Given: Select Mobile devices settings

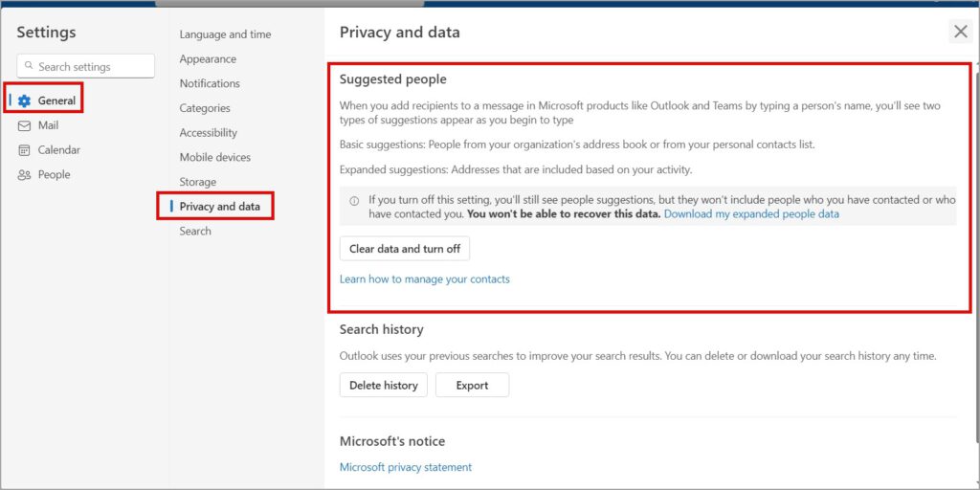Looking at the screenshot, I should [215, 157].
